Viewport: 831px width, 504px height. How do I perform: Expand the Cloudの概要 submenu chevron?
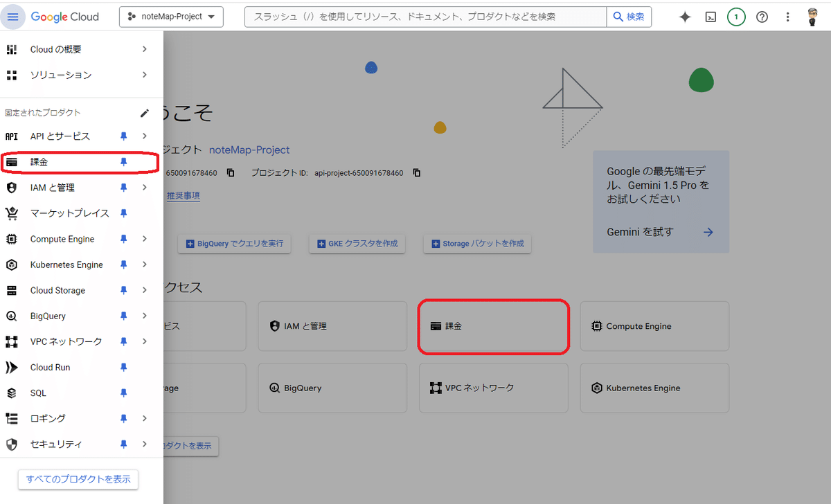point(144,49)
